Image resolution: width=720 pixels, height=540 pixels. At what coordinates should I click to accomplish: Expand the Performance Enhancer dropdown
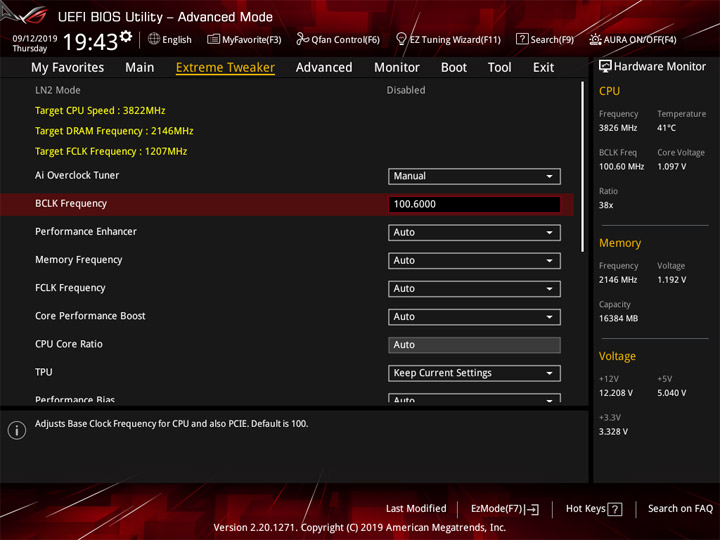click(x=474, y=232)
